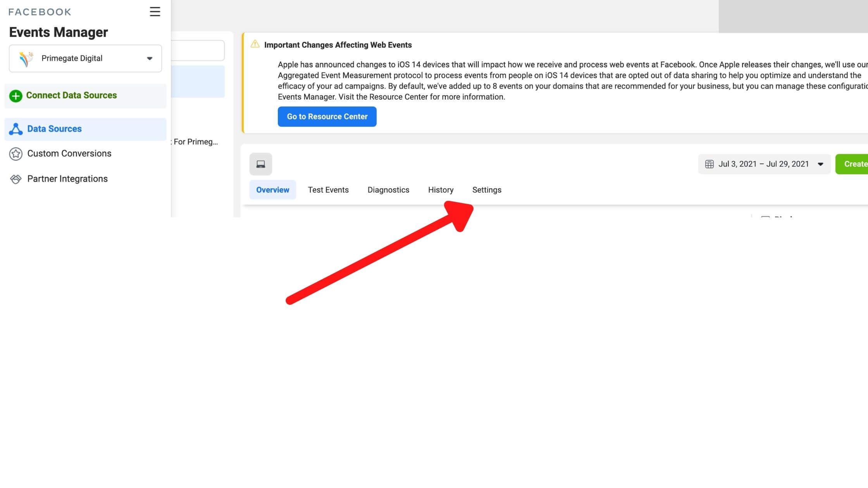Screen dimensions: 868x488
Task: Open Partner Integrations
Action: click(67, 179)
